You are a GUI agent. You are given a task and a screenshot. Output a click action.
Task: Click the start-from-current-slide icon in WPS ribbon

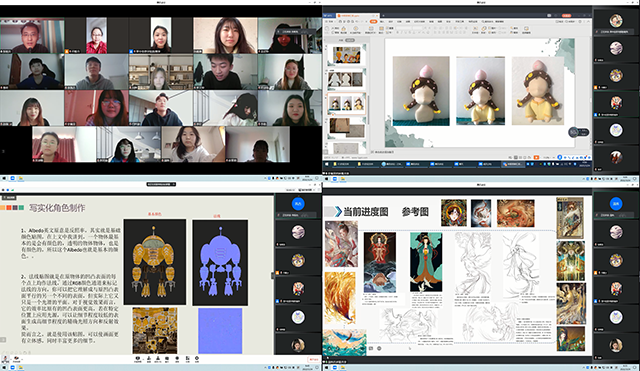(356, 29)
